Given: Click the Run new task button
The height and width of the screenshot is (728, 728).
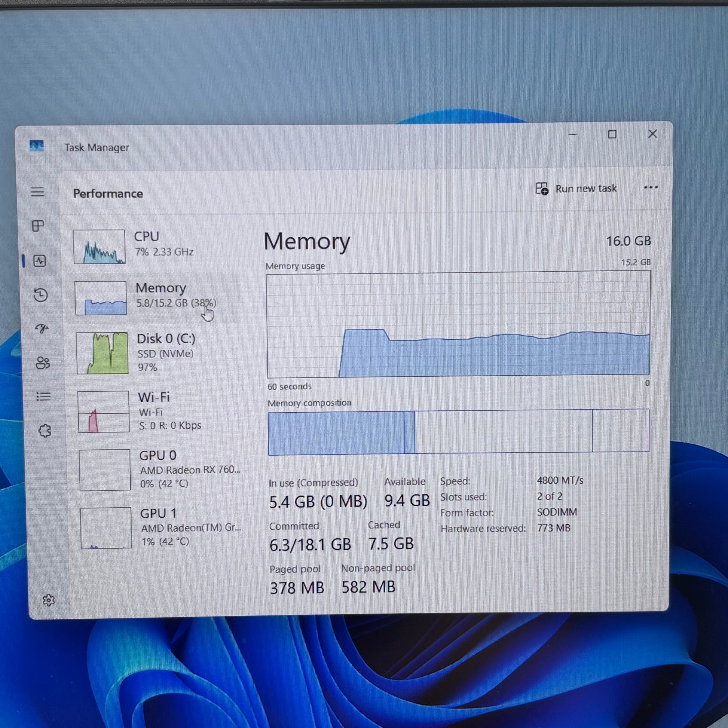Looking at the screenshot, I should pyautogui.click(x=576, y=189).
